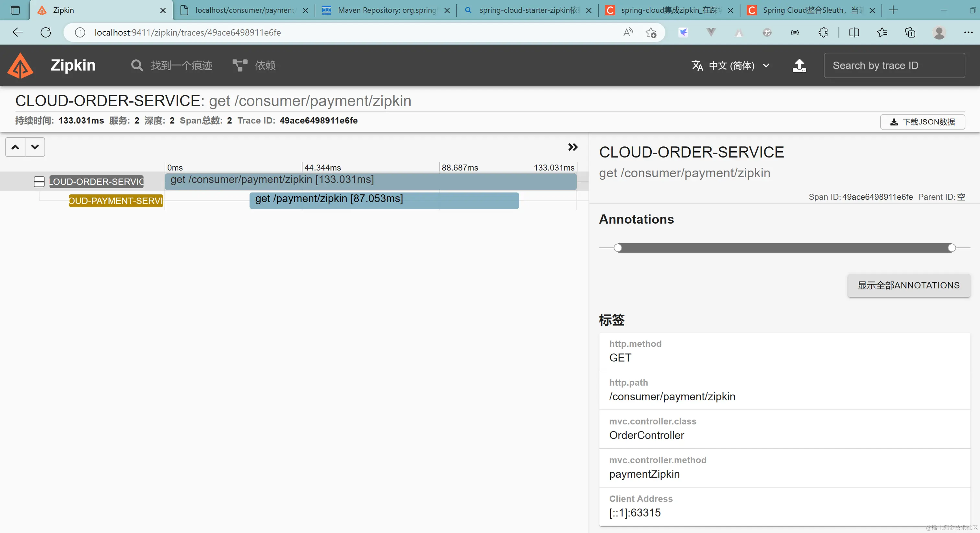Screen dimensions: 980x533
Task: Open the browser extensions puzzle icon
Action: coord(823,32)
